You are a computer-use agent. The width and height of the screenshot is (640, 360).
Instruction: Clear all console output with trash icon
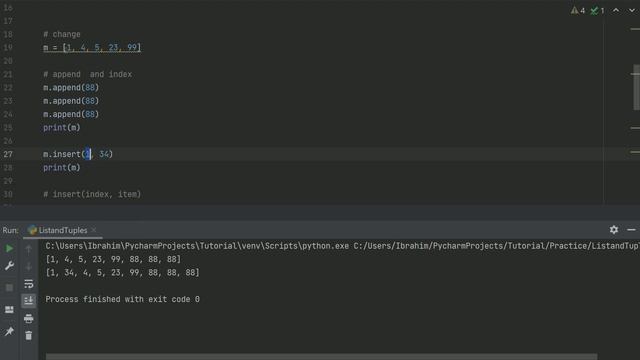(29, 336)
